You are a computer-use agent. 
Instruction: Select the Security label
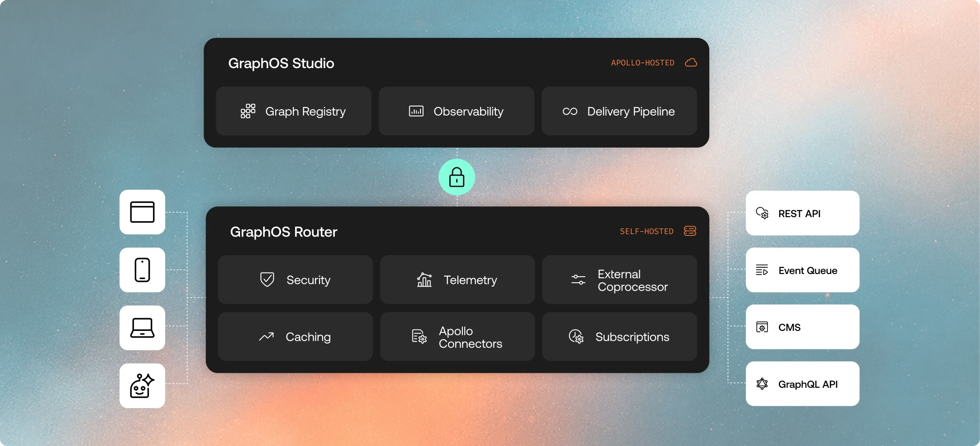coord(309,280)
